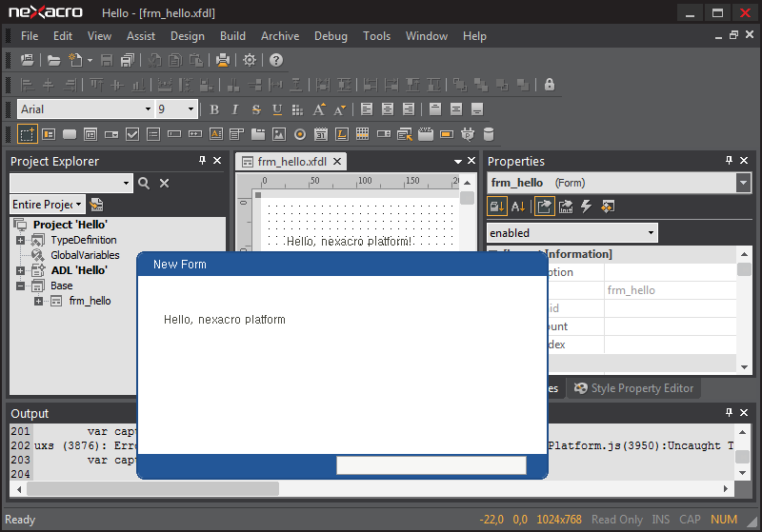Open the Design menu
Viewport: 762px width, 532px height.
tap(188, 36)
